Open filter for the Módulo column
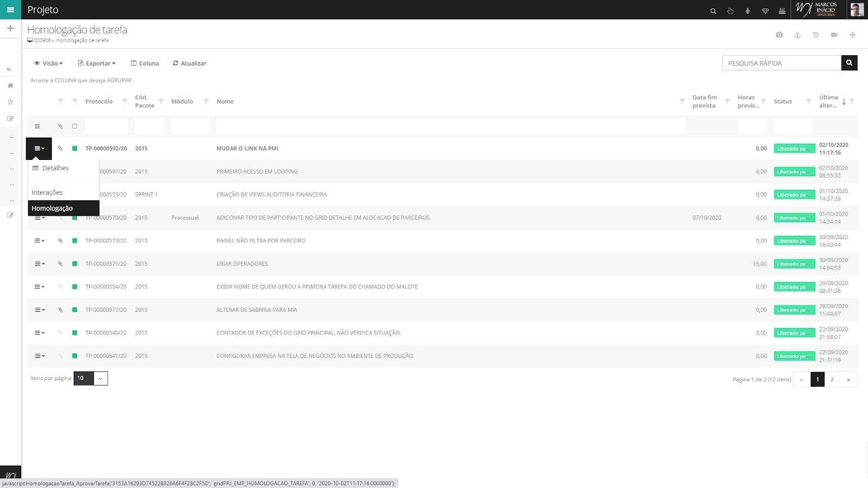The image size is (868, 488). coord(206,101)
